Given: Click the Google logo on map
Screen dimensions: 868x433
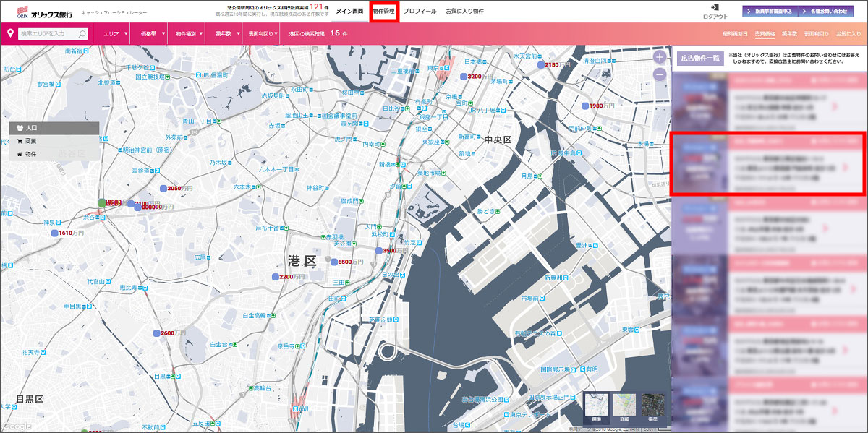Looking at the screenshot, I should [16, 426].
